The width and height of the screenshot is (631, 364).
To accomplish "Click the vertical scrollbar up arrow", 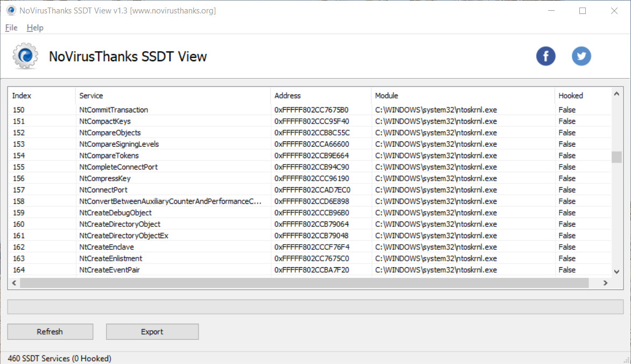I will [616, 94].
